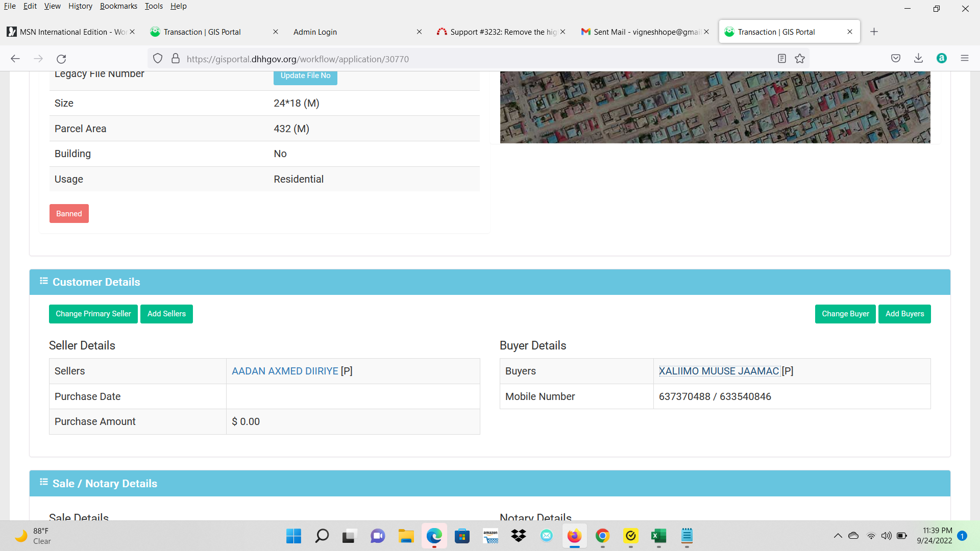Open taskbar Search magnifier
This screenshot has height=551, width=980.
[322, 536]
